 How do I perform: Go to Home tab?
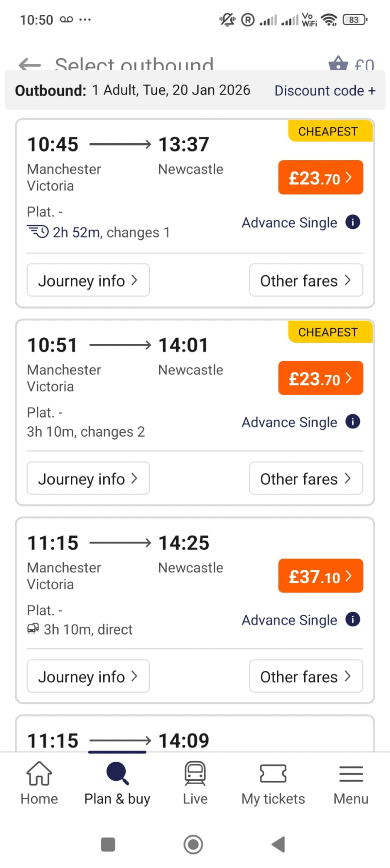click(x=39, y=783)
